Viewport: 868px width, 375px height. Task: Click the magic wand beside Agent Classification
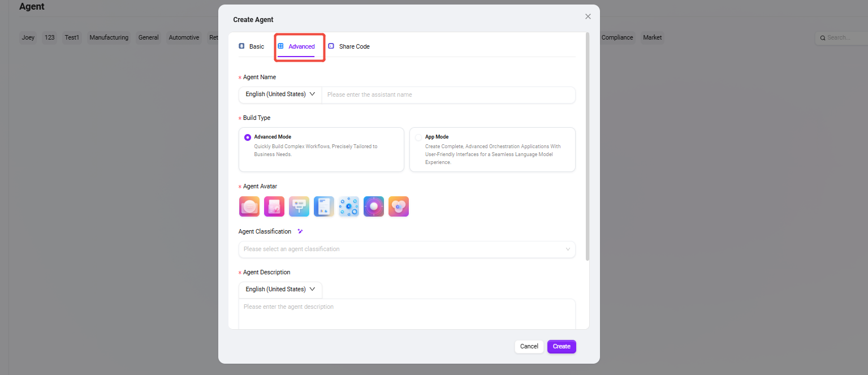click(x=300, y=231)
